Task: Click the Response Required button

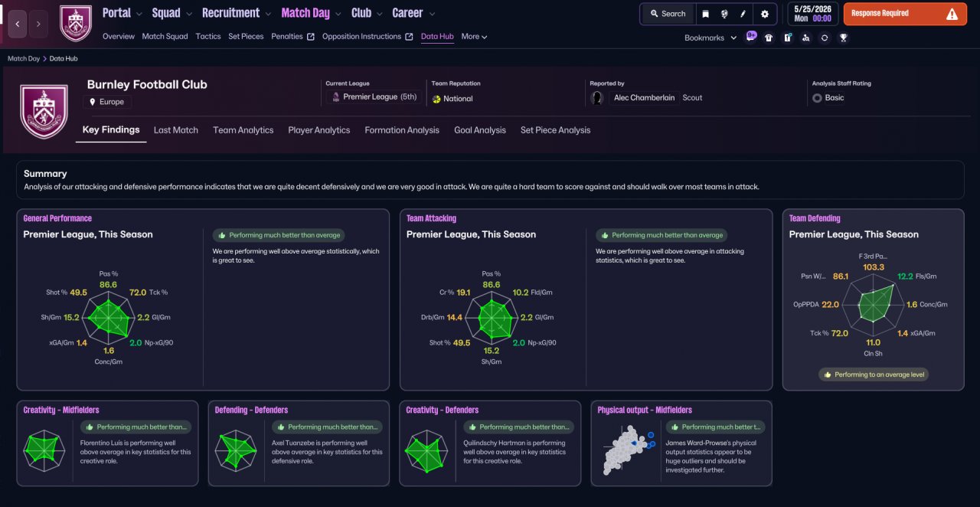Action: [x=905, y=14]
